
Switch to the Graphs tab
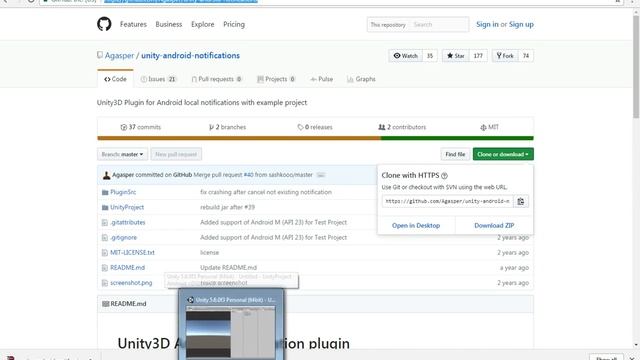click(x=361, y=79)
